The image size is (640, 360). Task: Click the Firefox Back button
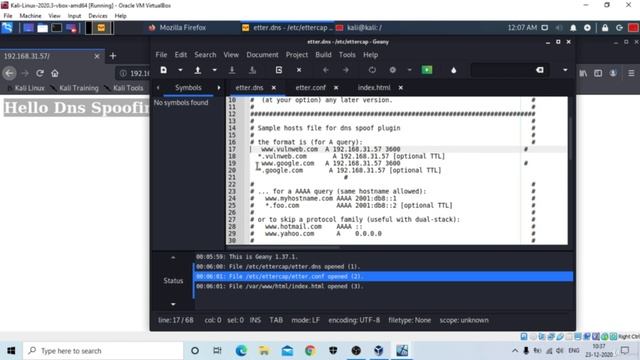9,73
